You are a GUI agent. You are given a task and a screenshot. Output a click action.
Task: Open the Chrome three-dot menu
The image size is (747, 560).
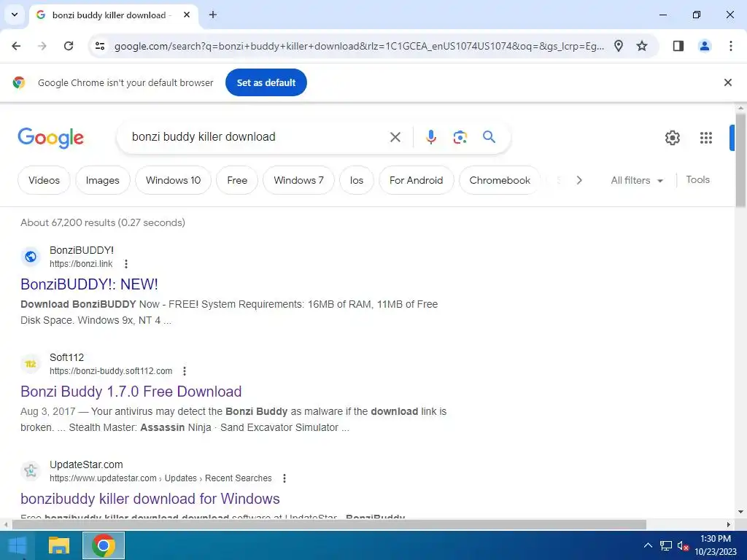pyautogui.click(x=730, y=46)
